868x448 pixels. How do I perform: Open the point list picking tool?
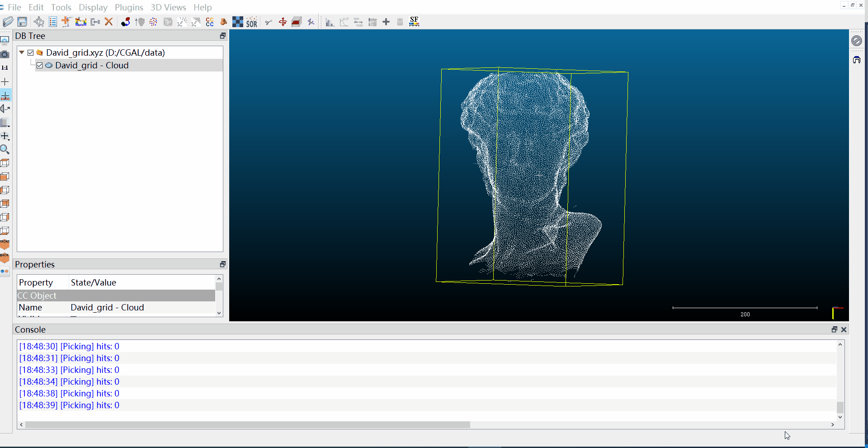(53, 22)
